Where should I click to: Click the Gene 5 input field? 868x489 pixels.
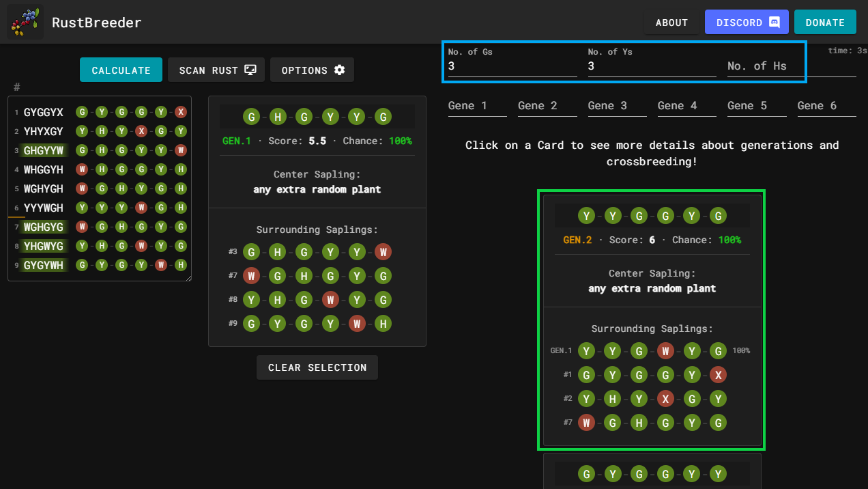[757, 106]
